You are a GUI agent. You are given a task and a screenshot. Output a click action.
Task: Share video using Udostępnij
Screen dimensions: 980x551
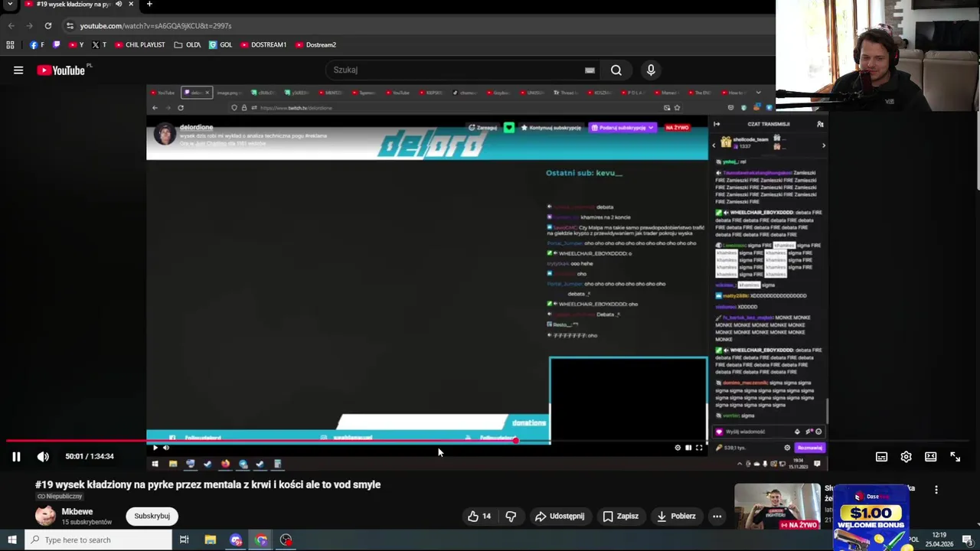pos(560,516)
